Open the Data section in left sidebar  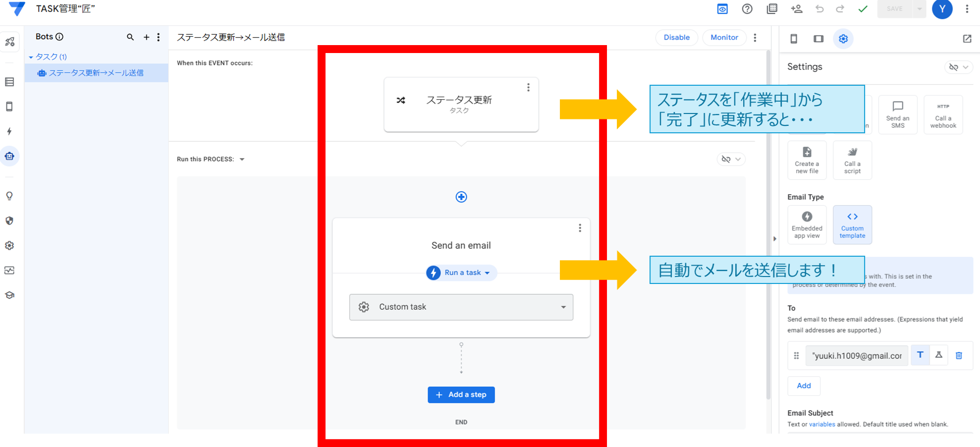(9, 82)
